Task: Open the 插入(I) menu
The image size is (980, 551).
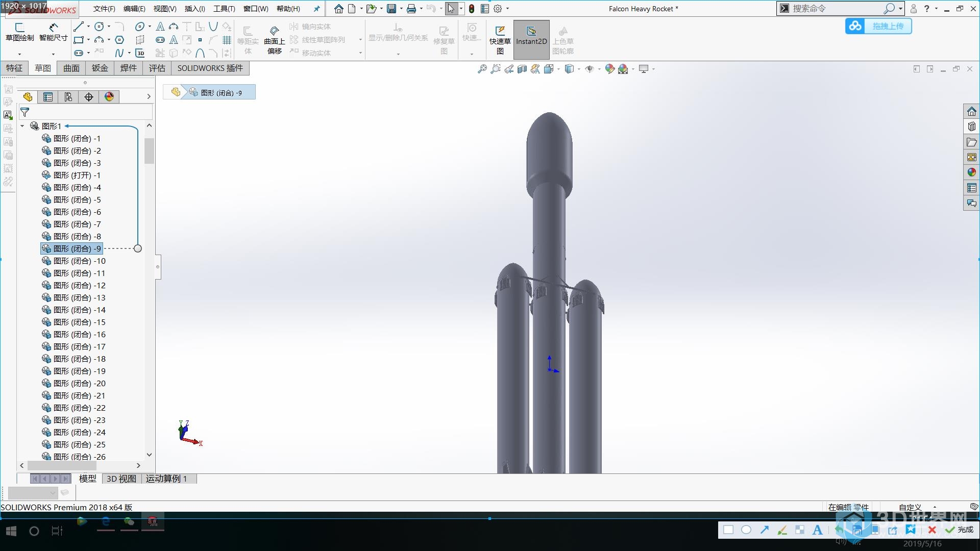Action: [194, 9]
